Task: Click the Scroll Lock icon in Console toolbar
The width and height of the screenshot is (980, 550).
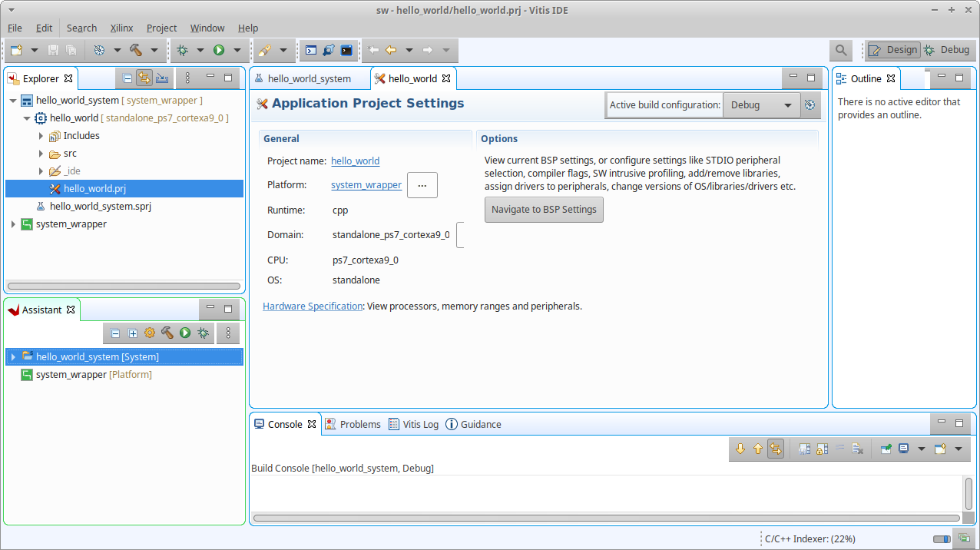Action: (x=821, y=449)
